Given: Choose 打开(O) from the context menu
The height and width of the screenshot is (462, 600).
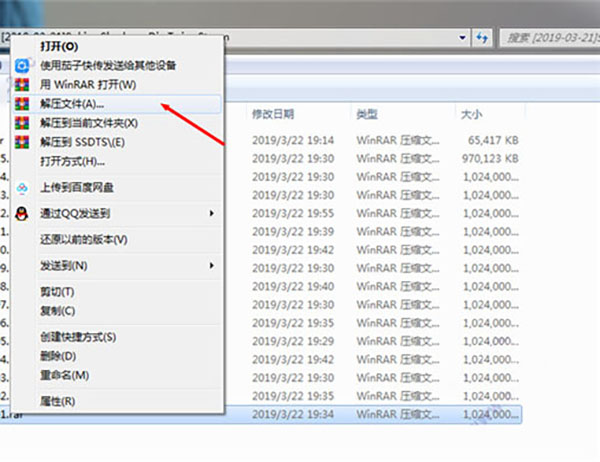Looking at the screenshot, I should point(117,46).
